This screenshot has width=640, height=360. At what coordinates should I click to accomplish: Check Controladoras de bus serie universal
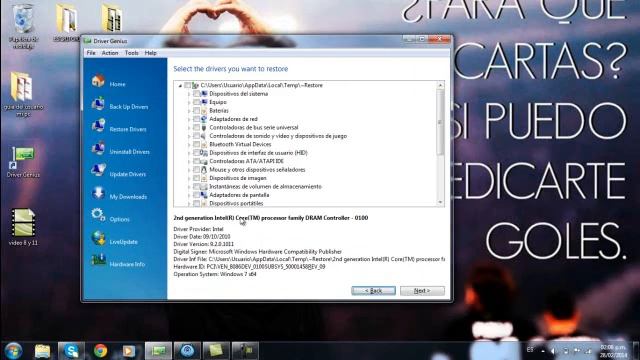(x=197, y=127)
